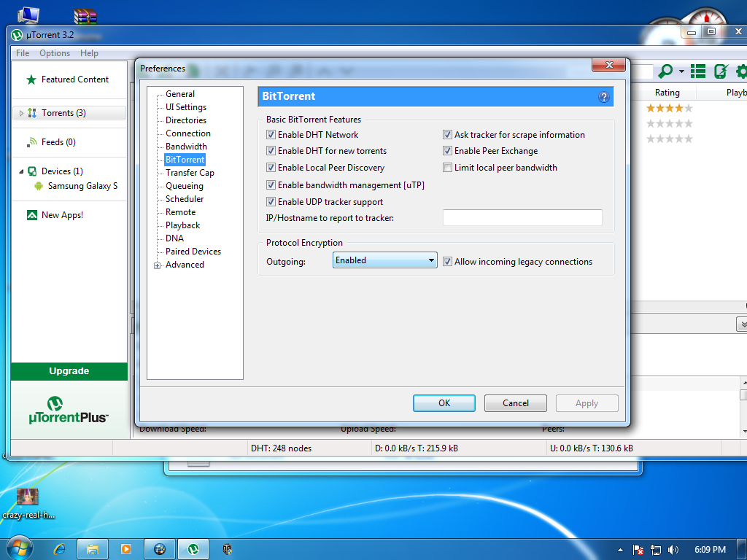Launch media player from taskbar

coord(126,549)
